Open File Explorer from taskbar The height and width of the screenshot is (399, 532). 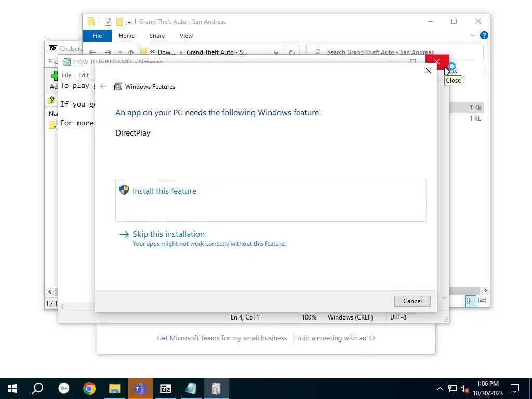115,389
